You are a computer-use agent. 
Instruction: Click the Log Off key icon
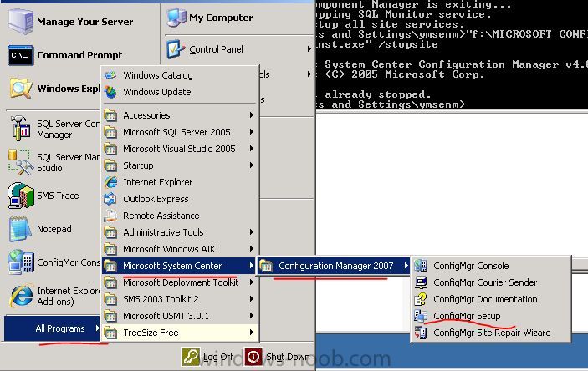pyautogui.click(x=191, y=357)
